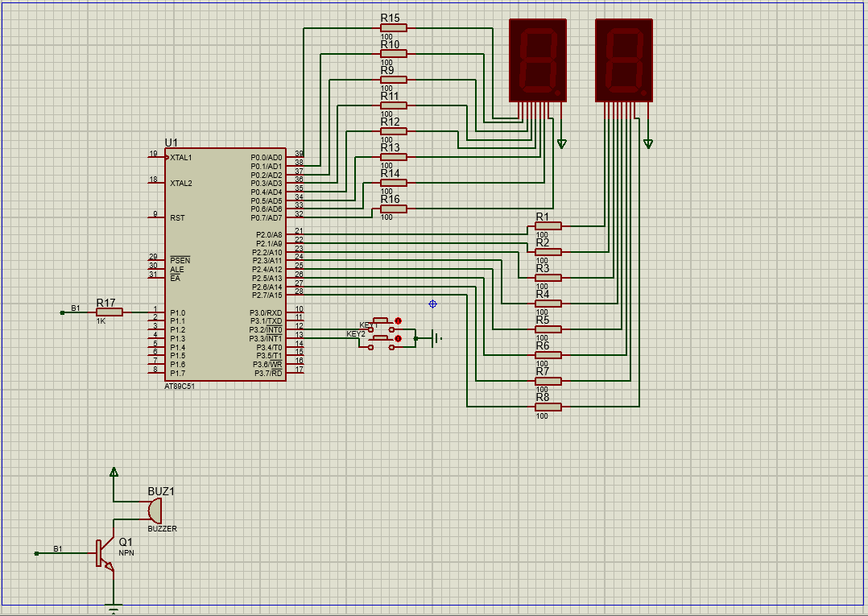This screenshot has width=868, height=616.
Task: Select the terminal arrow beside right display
Action: (648, 144)
